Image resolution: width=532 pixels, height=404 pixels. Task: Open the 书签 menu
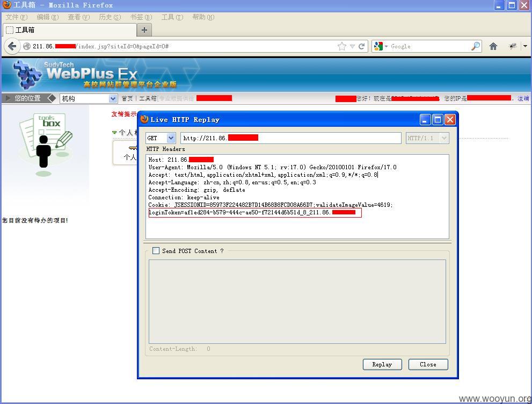tap(141, 17)
